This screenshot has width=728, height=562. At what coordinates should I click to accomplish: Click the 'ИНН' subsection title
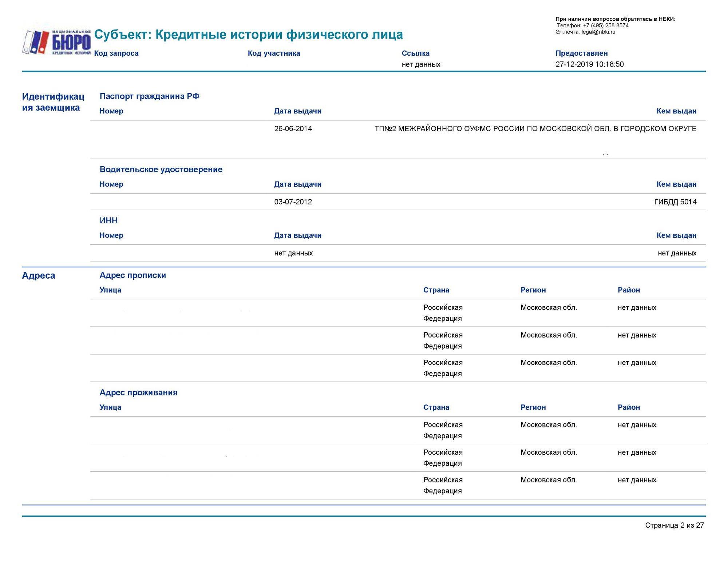[x=108, y=220]
